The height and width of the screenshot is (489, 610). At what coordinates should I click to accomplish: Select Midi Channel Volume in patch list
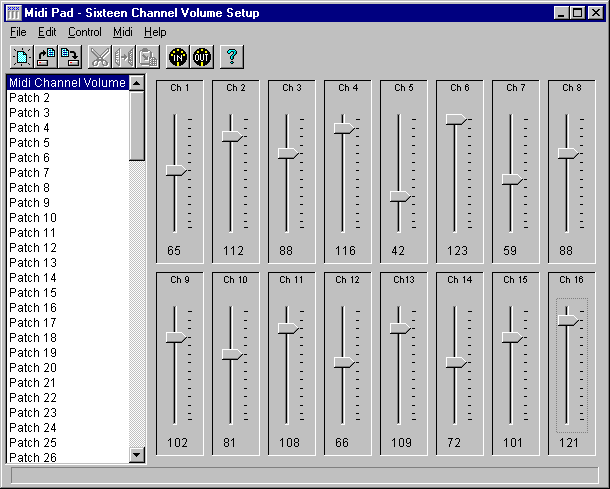click(x=67, y=82)
